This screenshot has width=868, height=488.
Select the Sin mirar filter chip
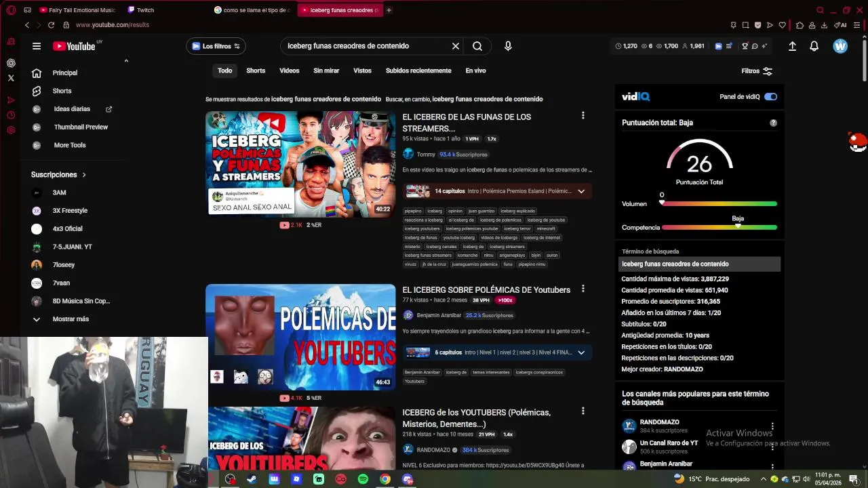(x=326, y=70)
